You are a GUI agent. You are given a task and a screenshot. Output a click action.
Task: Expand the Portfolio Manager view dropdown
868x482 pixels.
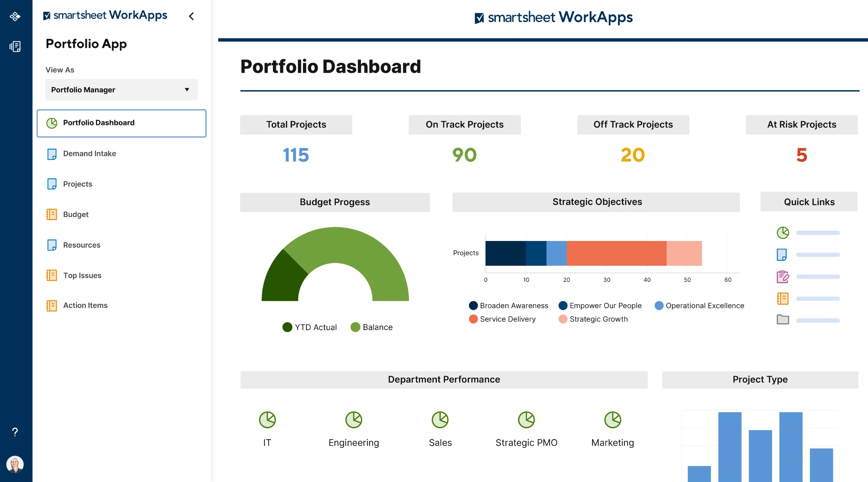(121, 90)
